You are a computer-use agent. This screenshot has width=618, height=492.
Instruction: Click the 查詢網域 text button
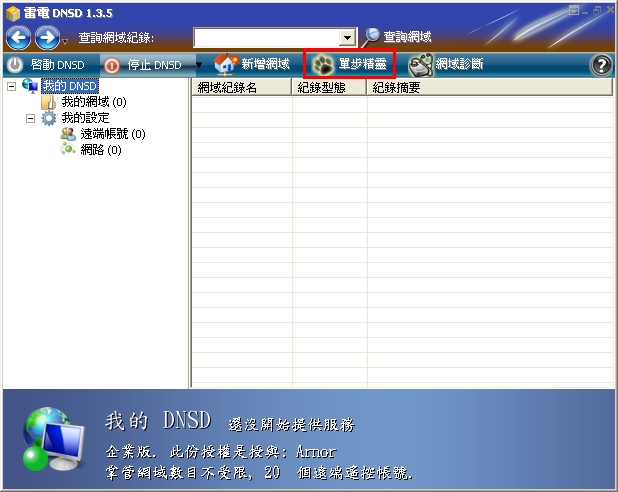[x=407, y=37]
